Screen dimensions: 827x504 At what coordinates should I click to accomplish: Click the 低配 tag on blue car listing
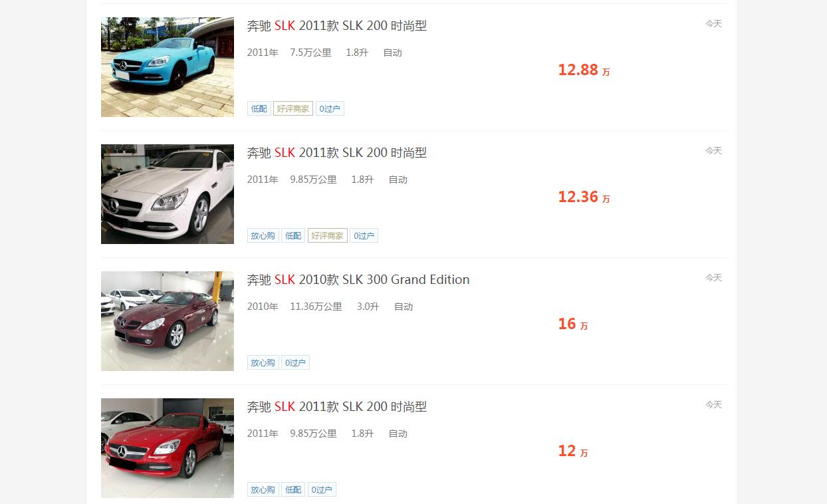(259, 108)
